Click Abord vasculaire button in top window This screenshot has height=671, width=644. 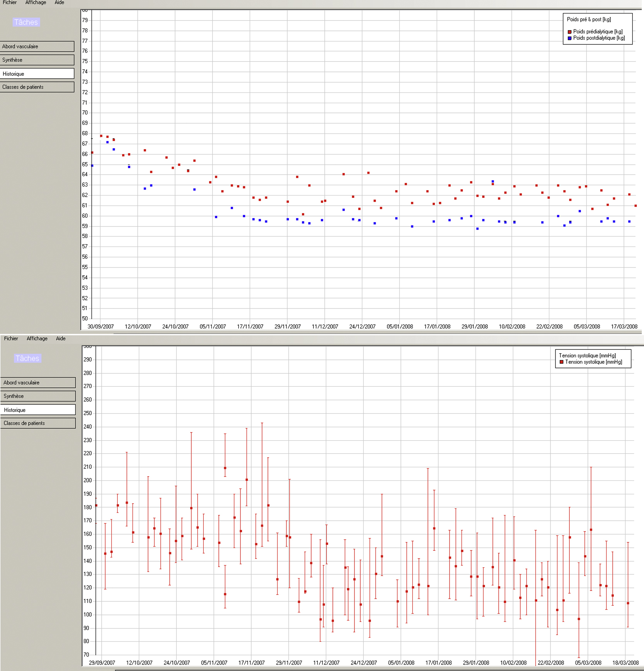[37, 46]
